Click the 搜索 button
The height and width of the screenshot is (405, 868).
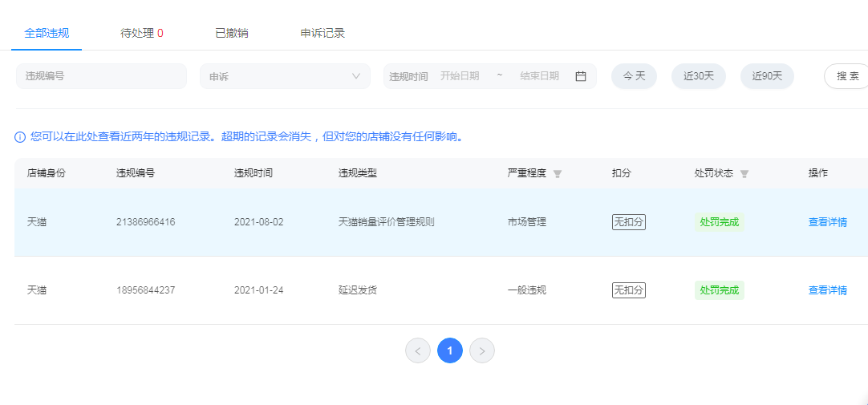pos(847,76)
